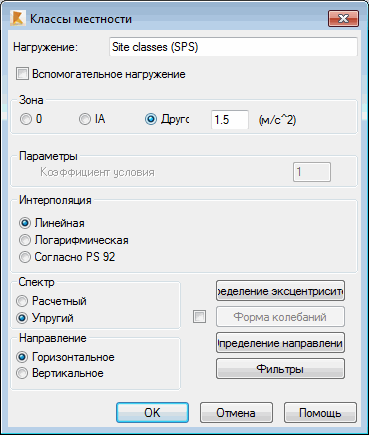Select Согласно PS 92 interpolation
Image resolution: width=369 pixels, height=435 pixels.
tap(25, 257)
